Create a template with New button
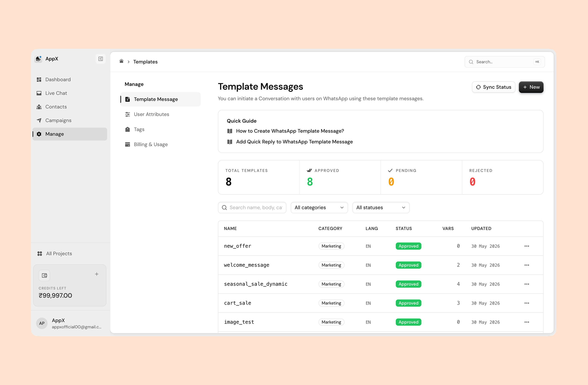This screenshot has width=588, height=385. coord(531,87)
